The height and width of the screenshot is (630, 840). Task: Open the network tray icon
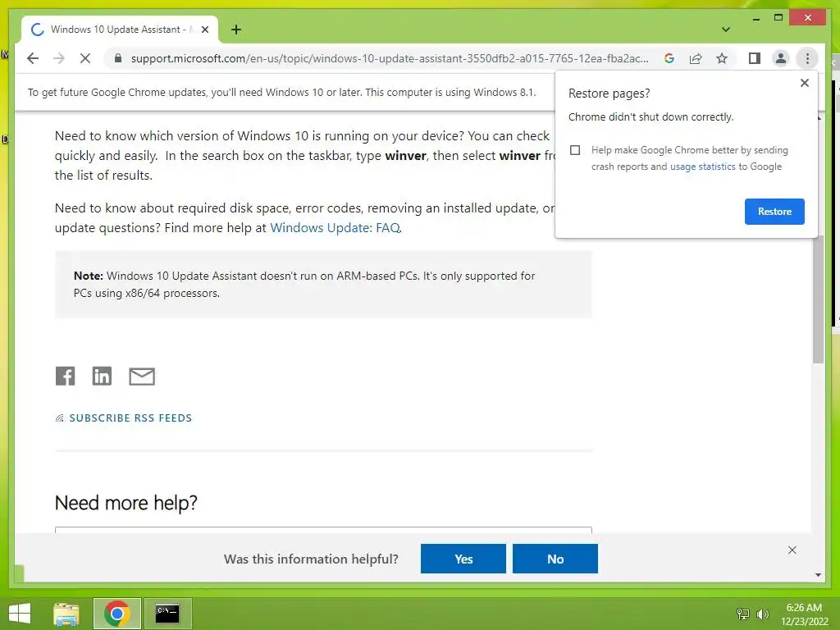tap(743, 614)
